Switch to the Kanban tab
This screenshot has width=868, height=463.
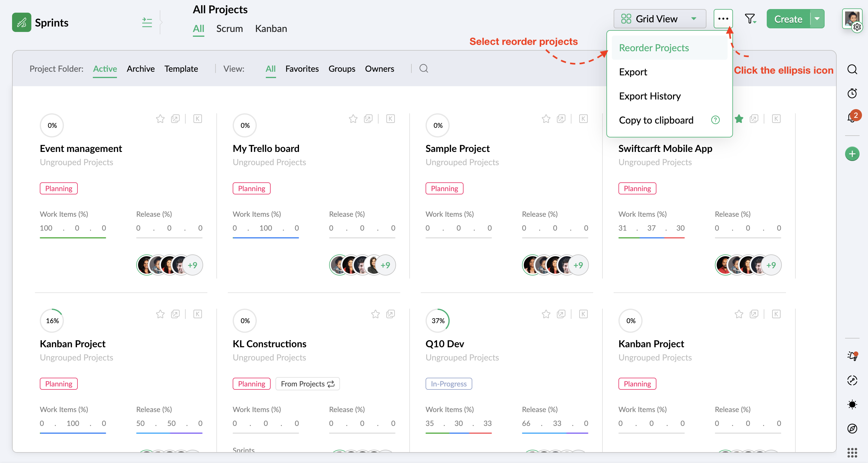[271, 29]
